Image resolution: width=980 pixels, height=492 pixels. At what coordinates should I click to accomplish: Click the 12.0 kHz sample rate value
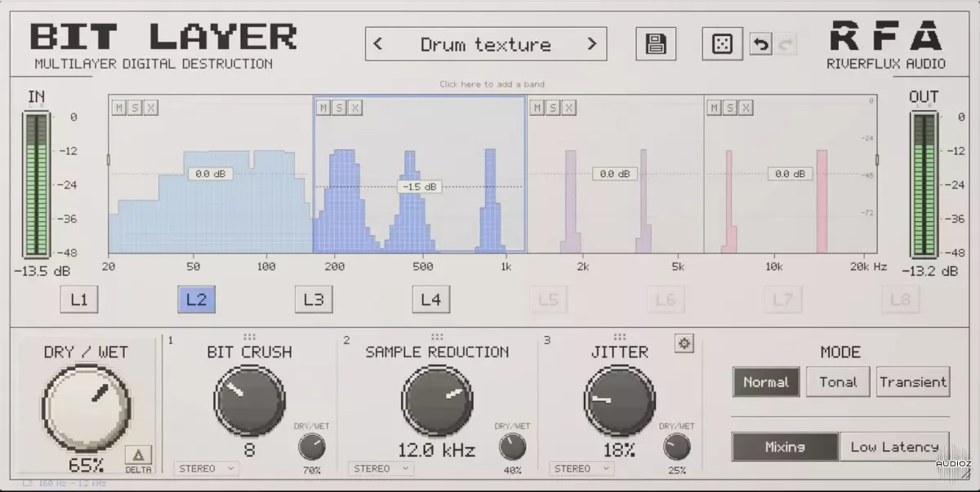click(x=436, y=450)
